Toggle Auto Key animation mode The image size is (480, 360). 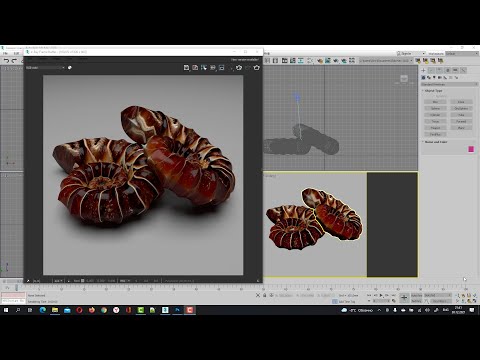point(416,295)
